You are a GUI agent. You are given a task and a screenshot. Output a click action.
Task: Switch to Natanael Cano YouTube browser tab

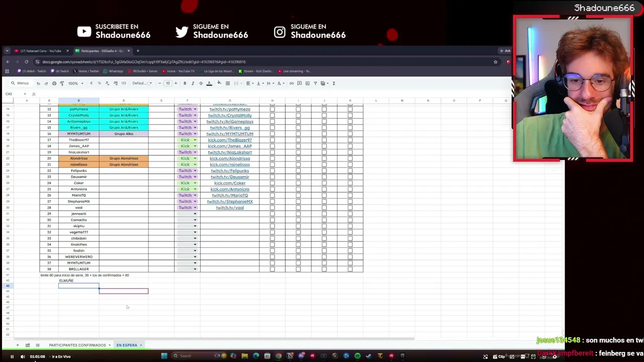41,51
